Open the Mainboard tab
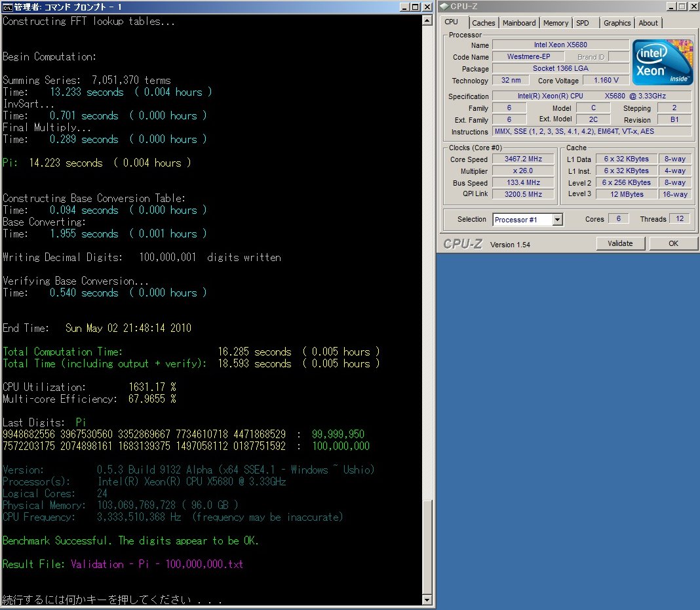 point(519,23)
